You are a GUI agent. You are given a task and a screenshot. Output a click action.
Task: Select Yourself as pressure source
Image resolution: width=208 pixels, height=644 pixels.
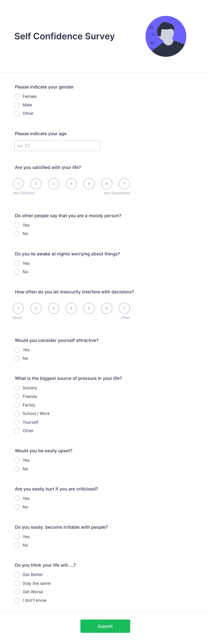tap(17, 422)
